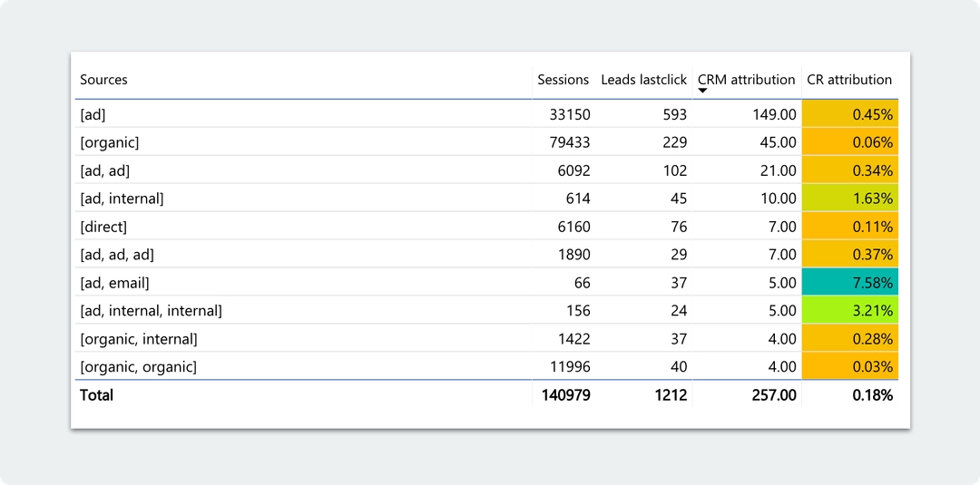Click the 0.37% CR attribution cell
This screenshot has height=485, width=980.
[850, 255]
